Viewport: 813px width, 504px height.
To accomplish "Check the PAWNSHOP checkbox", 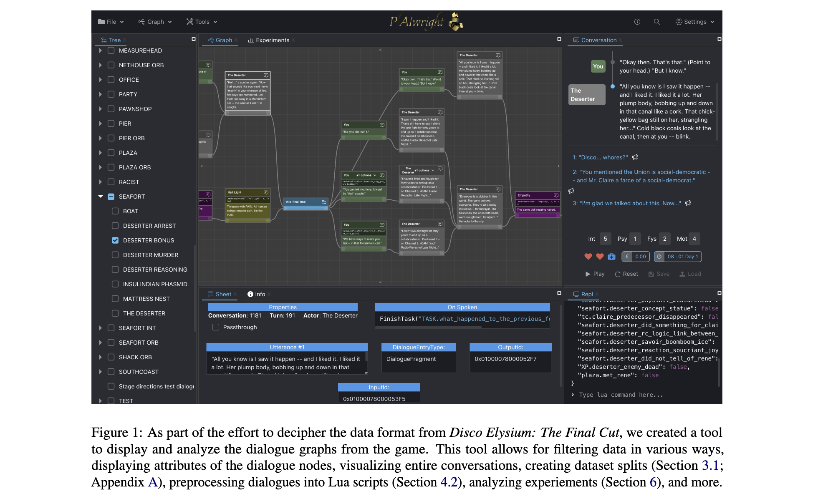I will point(111,109).
